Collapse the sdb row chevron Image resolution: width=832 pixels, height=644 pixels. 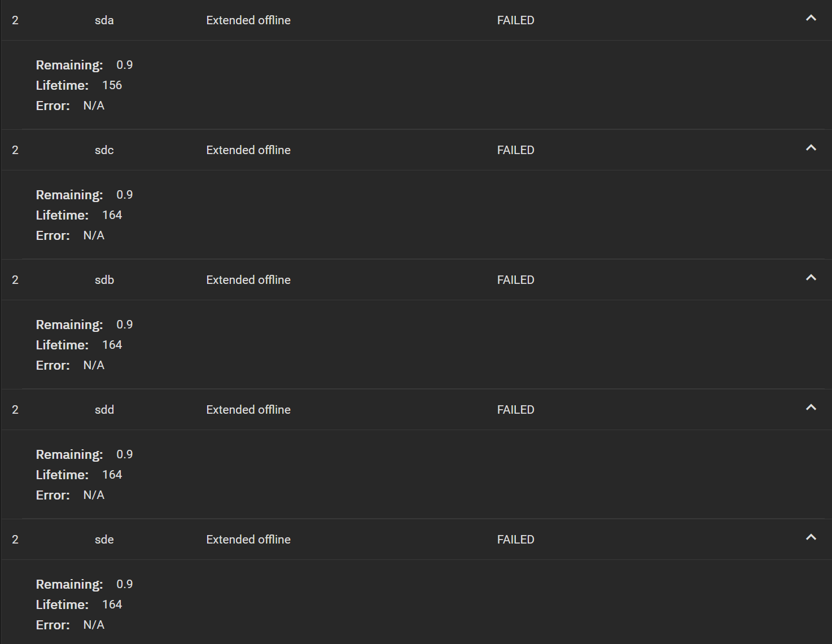(x=811, y=278)
